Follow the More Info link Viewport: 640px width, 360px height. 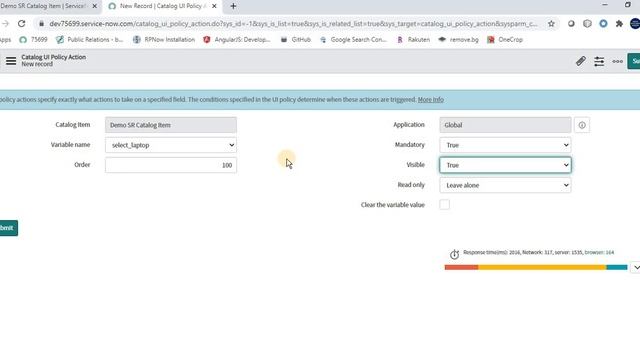coord(431,100)
